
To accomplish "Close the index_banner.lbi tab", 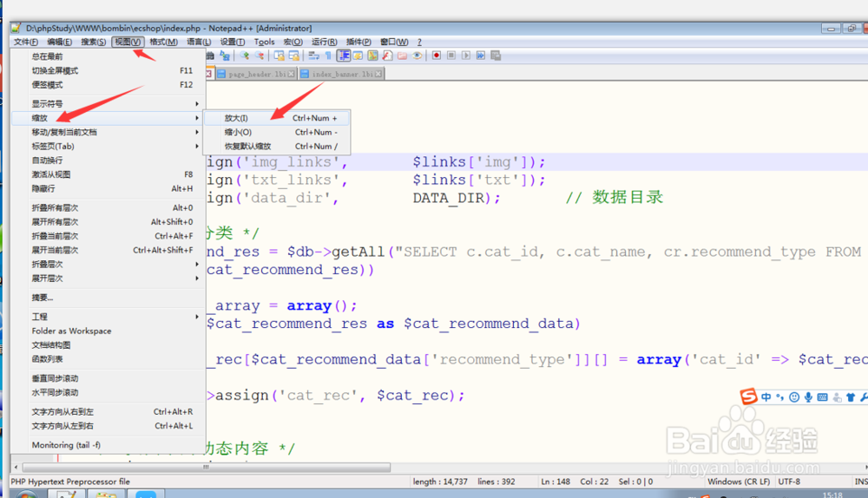I will 378,74.
